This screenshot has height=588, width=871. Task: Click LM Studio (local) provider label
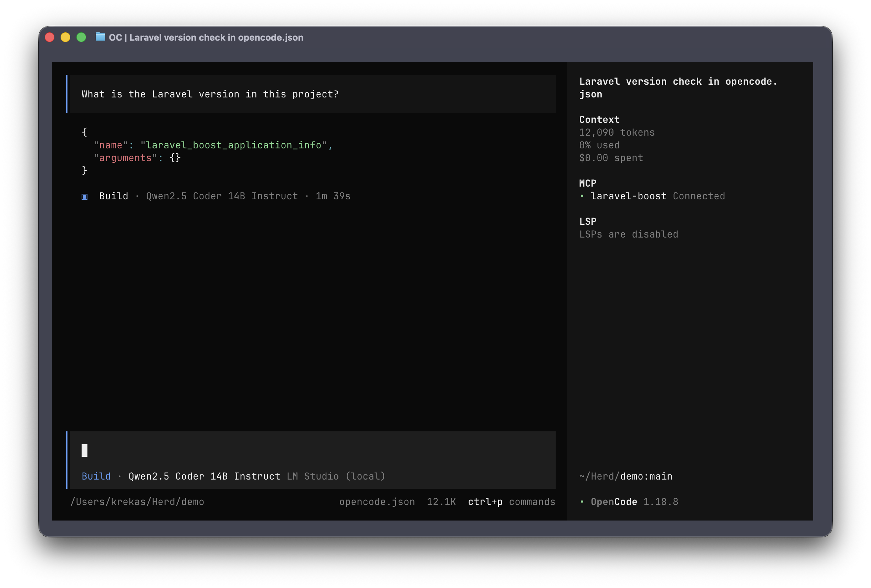tap(336, 476)
